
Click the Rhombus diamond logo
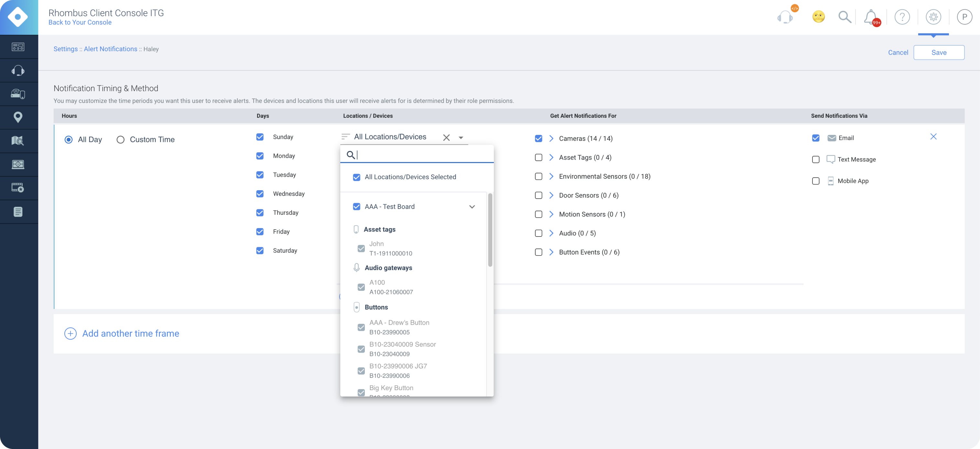18,17
